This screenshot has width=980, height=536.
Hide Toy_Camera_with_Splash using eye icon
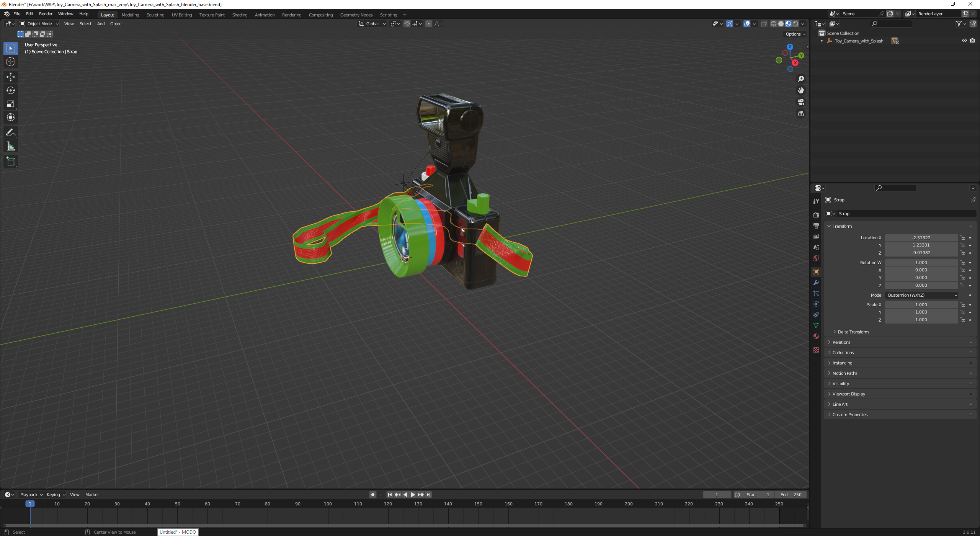pos(964,41)
